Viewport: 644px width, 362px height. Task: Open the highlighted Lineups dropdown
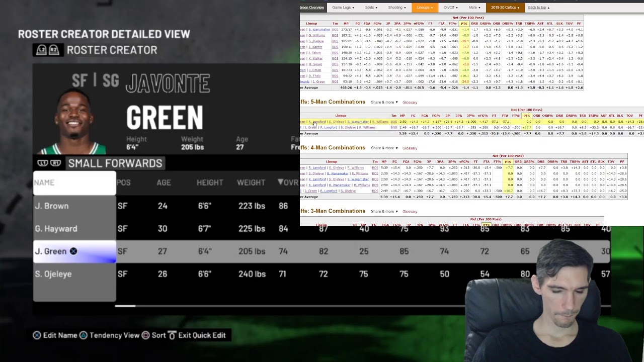(x=425, y=8)
